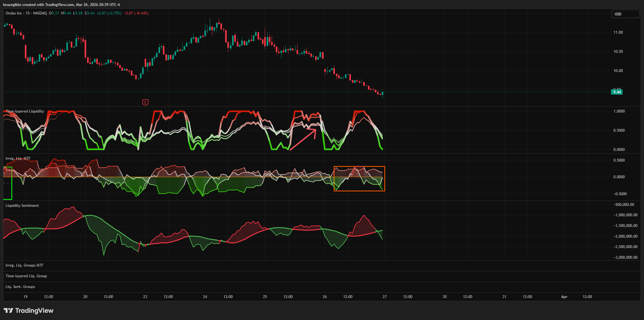This screenshot has height=320, width=644.
Task: Open the USD currency selector
Action: tap(625, 14)
